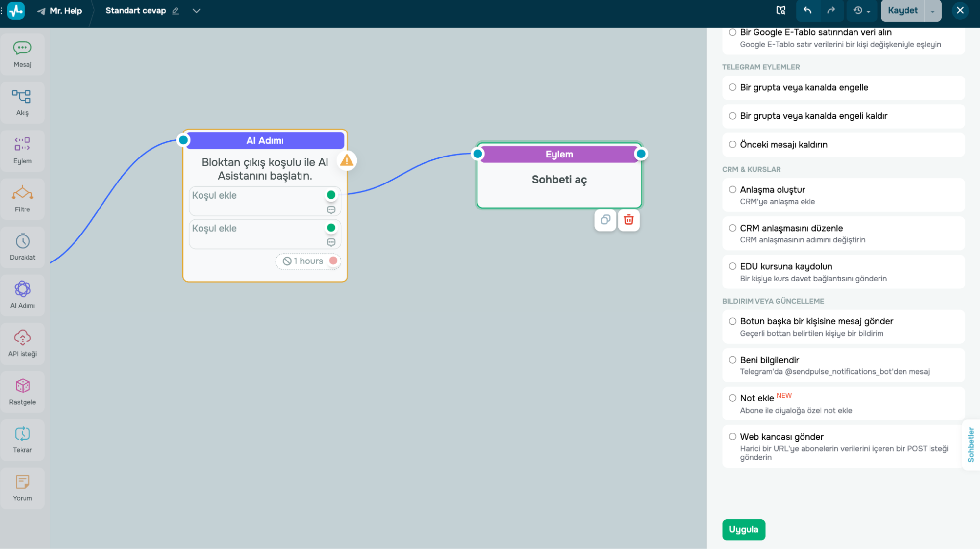
Task: Click the green Uygula button
Action: point(743,529)
